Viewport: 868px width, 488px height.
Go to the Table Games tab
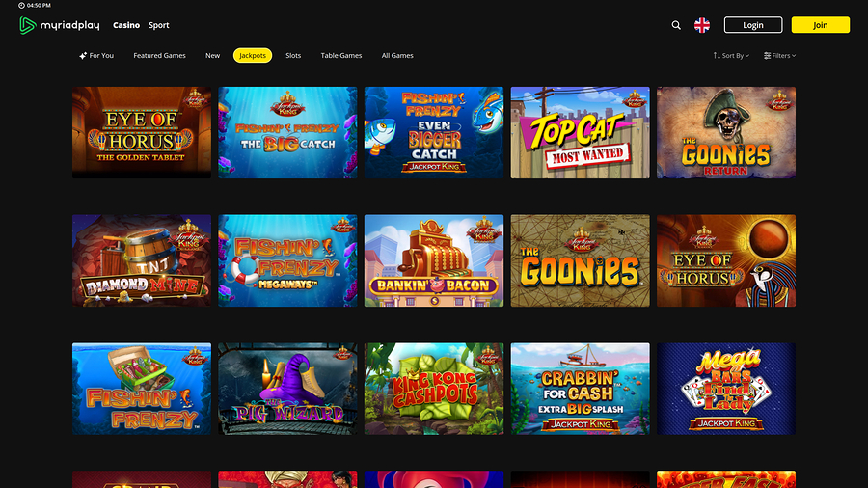341,55
